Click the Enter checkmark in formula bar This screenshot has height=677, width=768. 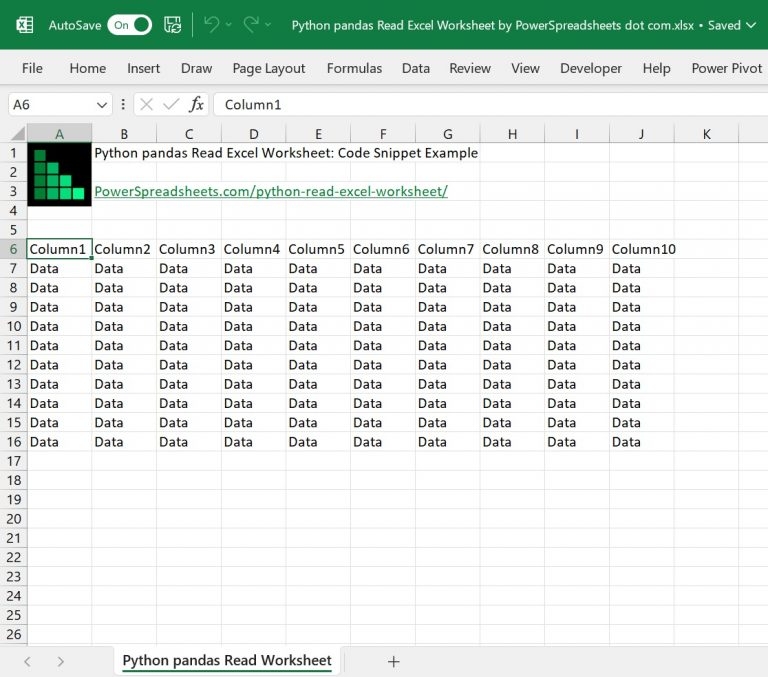click(x=171, y=104)
